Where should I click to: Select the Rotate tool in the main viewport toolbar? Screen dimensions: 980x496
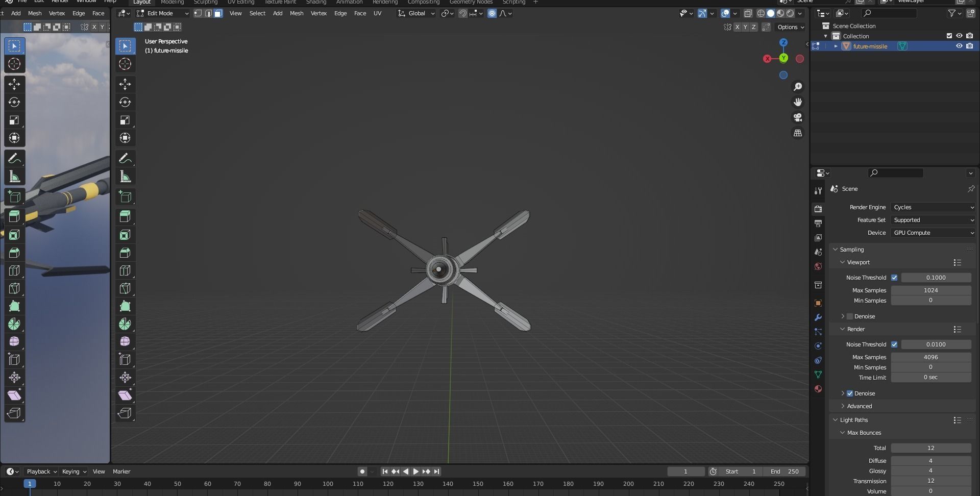pyautogui.click(x=125, y=102)
